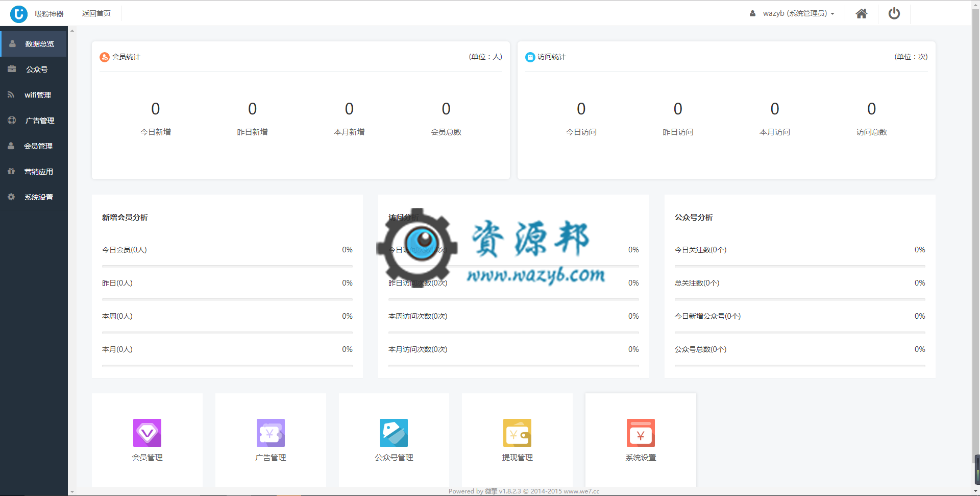Click the user icon beside 数据总览

(12, 44)
